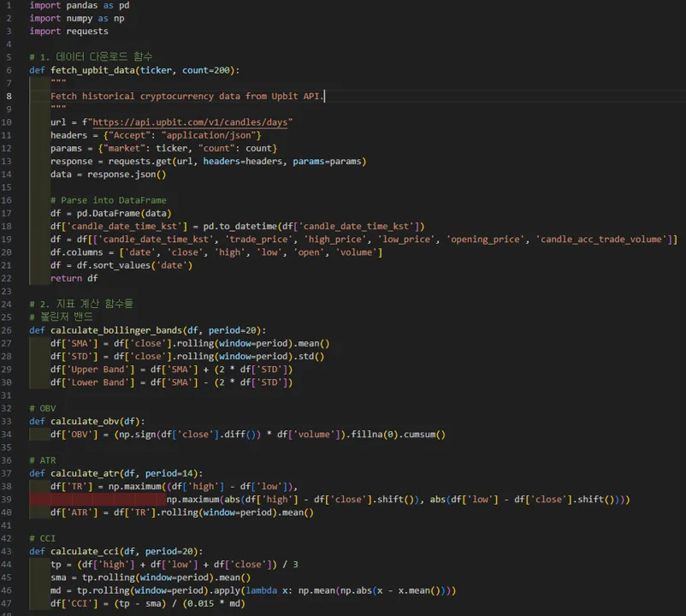Click the docstring text 'Fetch historical cryptocurrency data'

coord(145,96)
